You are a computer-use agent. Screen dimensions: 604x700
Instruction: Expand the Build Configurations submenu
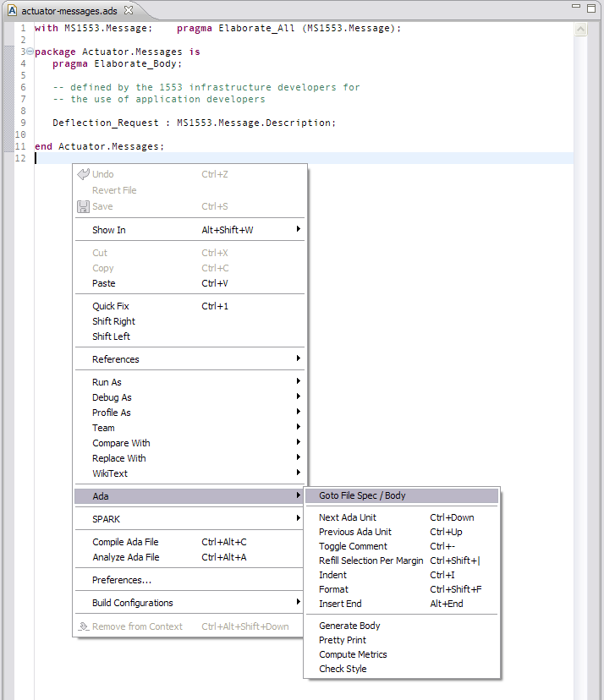click(189, 602)
